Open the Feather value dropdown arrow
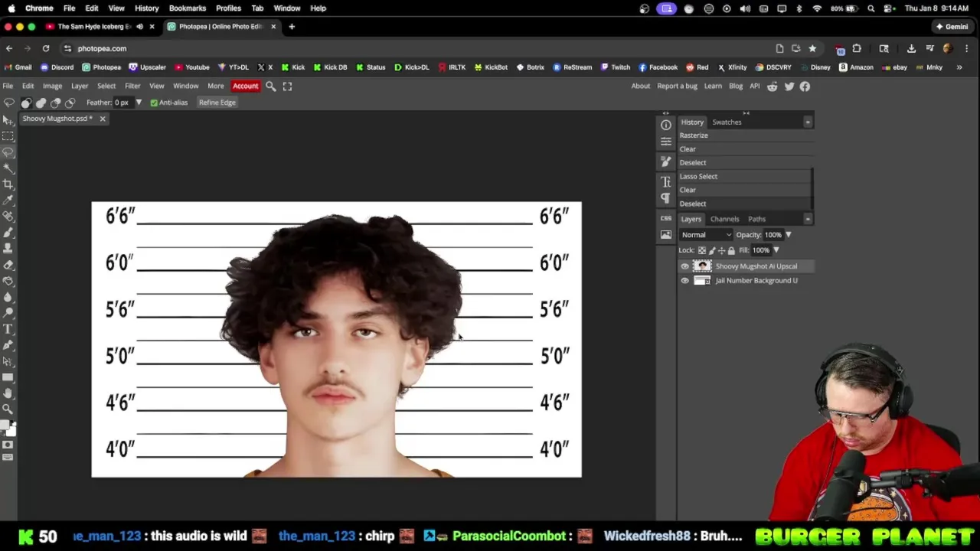 (x=139, y=103)
